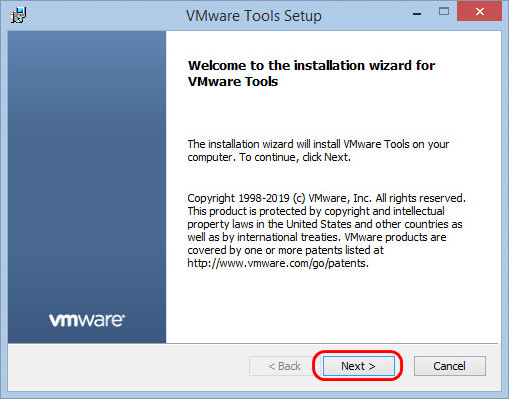Click the vmware logo in blue panel
509x399 pixels.
(87, 320)
